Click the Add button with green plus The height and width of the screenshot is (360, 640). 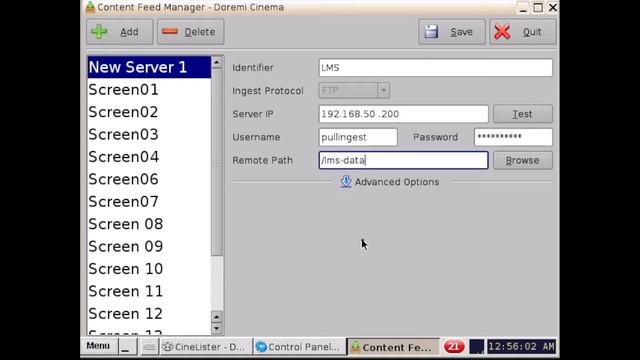[x=120, y=32]
